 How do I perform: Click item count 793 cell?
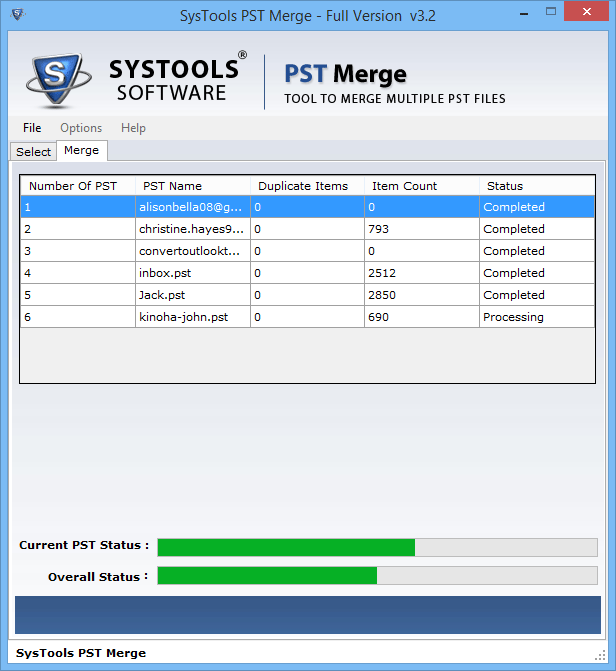tap(422, 229)
